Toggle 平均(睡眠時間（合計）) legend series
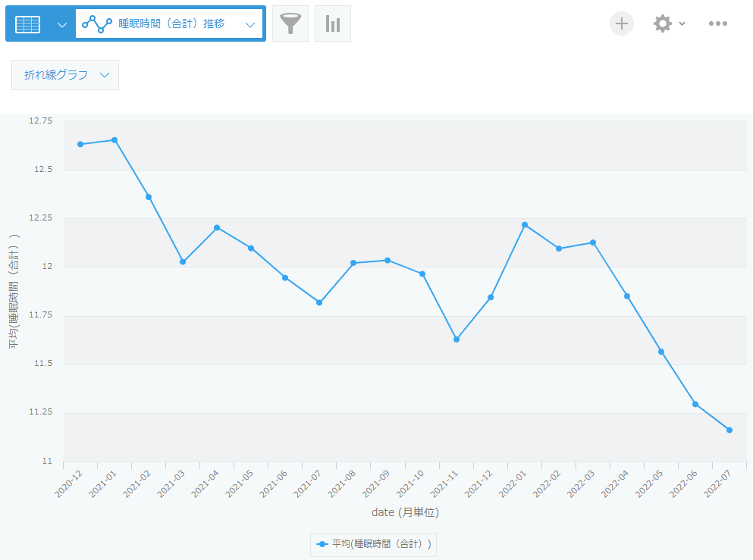 pyautogui.click(x=374, y=544)
